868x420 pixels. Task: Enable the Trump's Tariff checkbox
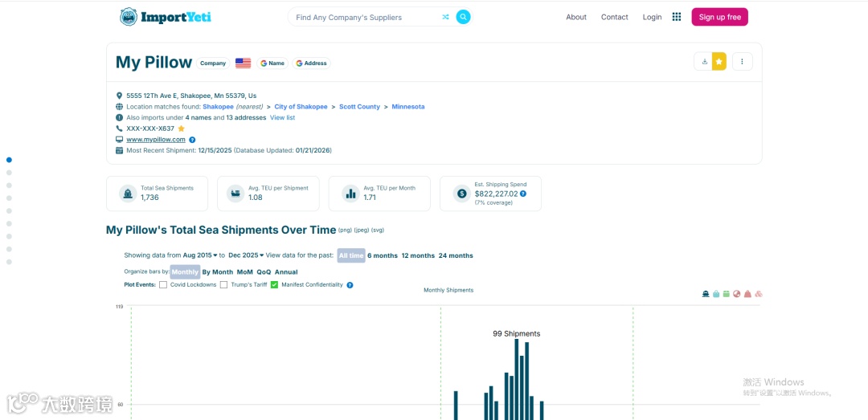(x=223, y=285)
